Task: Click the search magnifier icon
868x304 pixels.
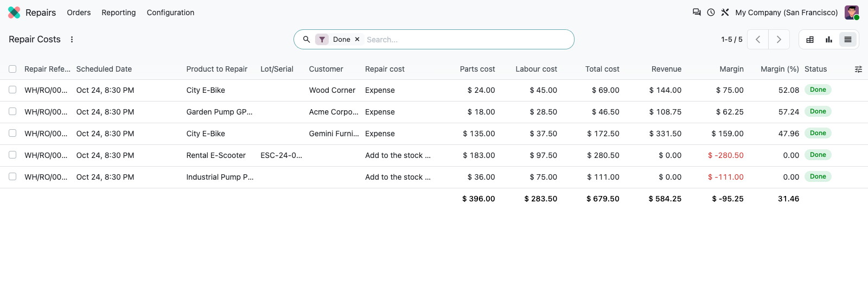Action: point(307,39)
